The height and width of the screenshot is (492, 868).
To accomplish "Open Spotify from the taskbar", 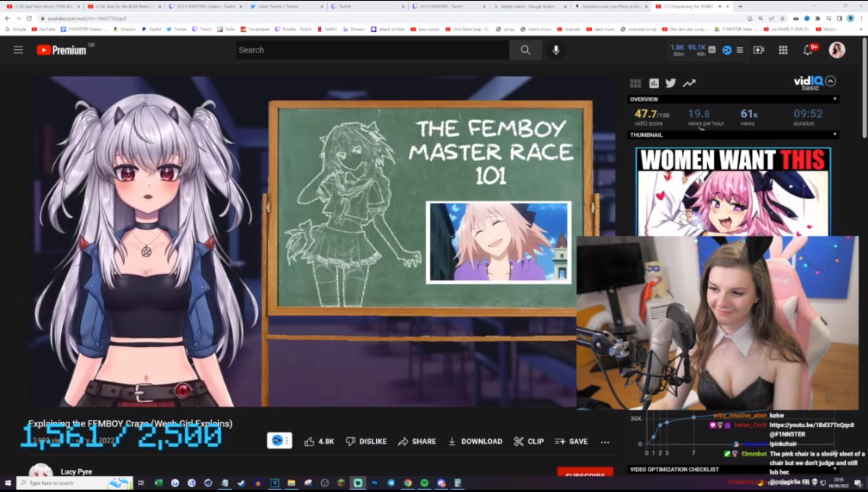I will (x=425, y=483).
